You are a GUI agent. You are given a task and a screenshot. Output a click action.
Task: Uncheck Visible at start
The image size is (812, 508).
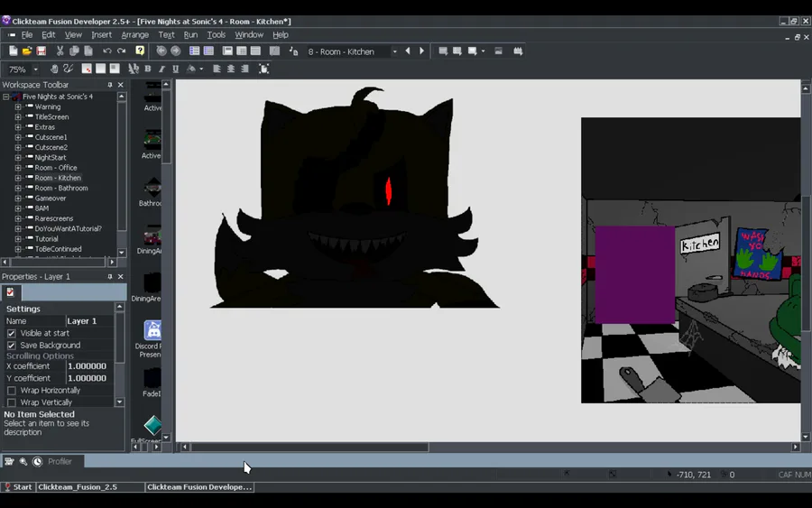[x=12, y=333]
